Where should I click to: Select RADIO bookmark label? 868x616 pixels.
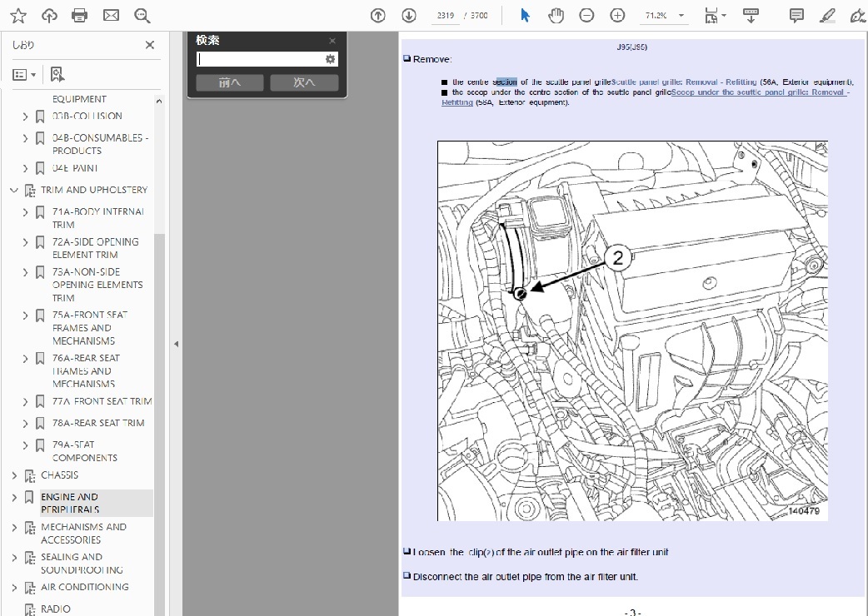coord(55,609)
